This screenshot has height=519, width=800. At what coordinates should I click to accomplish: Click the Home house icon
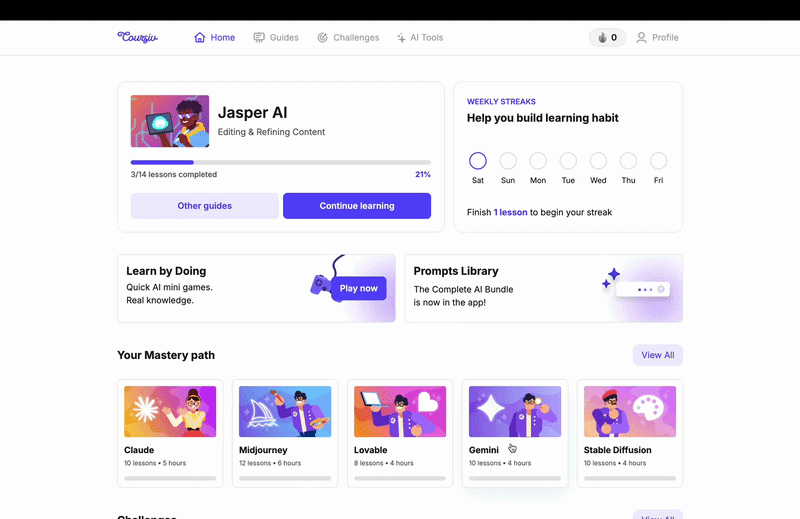tap(199, 37)
